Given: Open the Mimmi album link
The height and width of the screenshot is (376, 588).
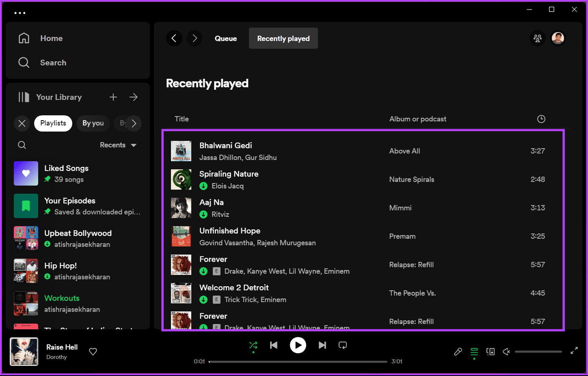Looking at the screenshot, I should click(400, 208).
